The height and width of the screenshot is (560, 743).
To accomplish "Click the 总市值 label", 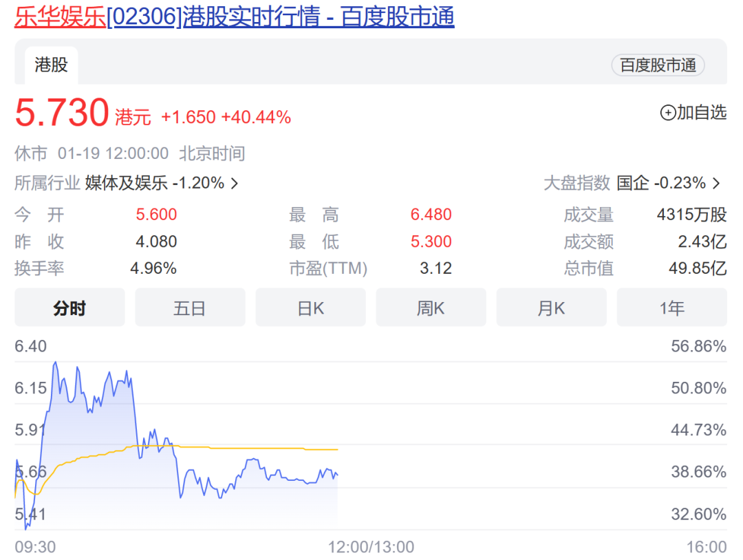I will 588,268.
